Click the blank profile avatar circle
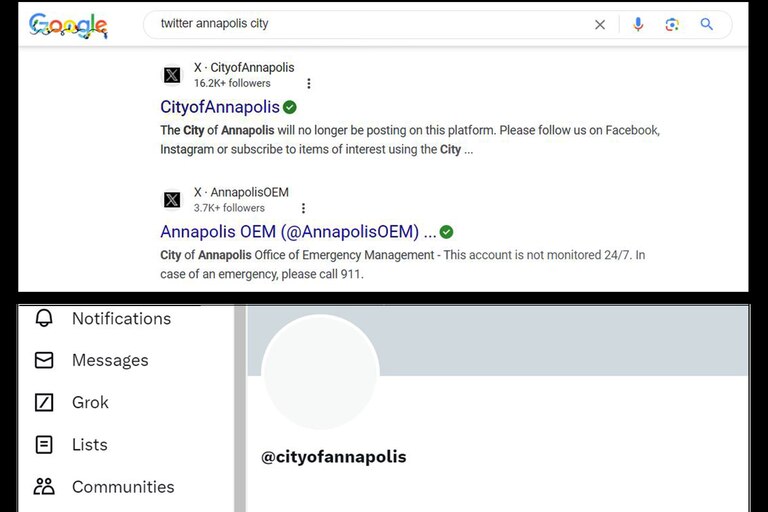This screenshot has width=768, height=512. coord(321,372)
